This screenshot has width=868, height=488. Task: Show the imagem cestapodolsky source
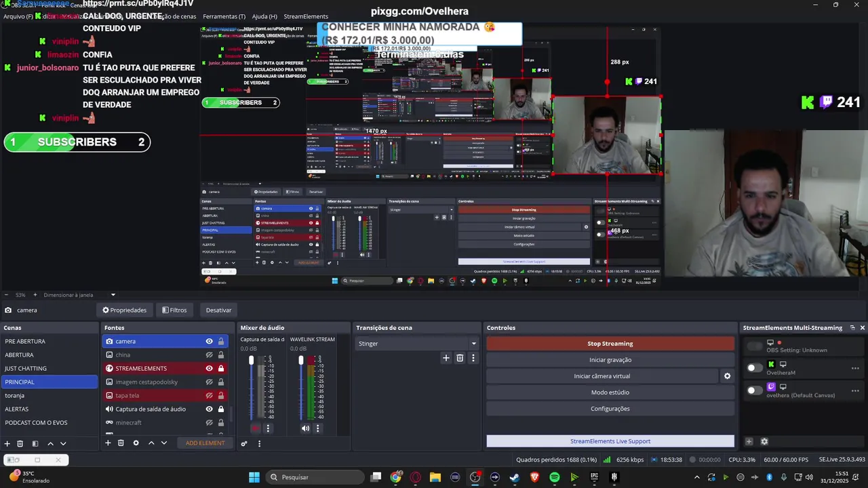tap(209, 382)
